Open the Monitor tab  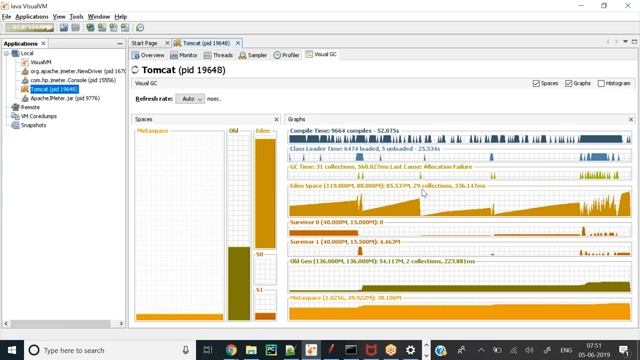(184, 55)
